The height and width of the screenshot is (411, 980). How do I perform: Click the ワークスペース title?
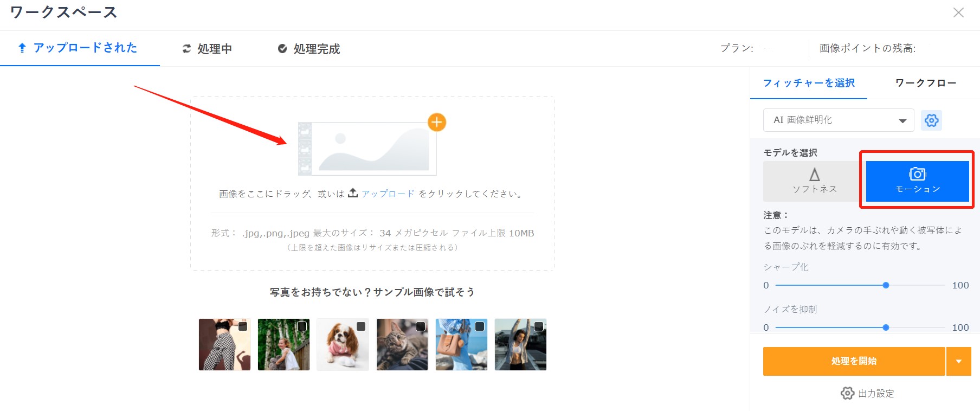tap(63, 12)
